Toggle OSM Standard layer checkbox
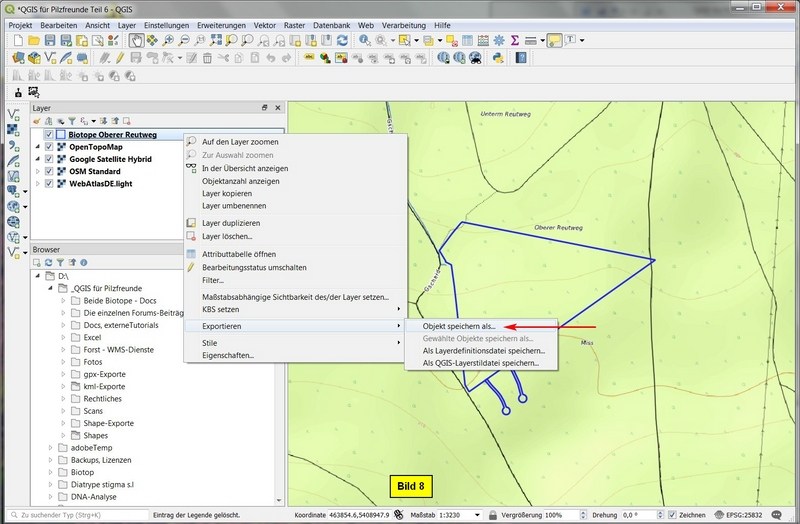Screen dimensions: 800x524 tap(49, 171)
